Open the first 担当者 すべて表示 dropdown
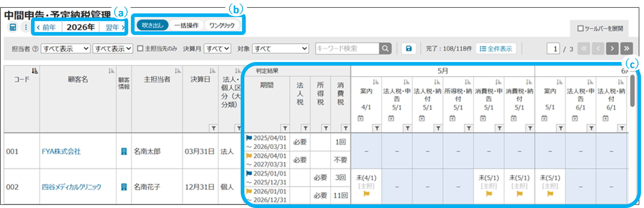This screenshot has width=644, height=208. [x=65, y=48]
